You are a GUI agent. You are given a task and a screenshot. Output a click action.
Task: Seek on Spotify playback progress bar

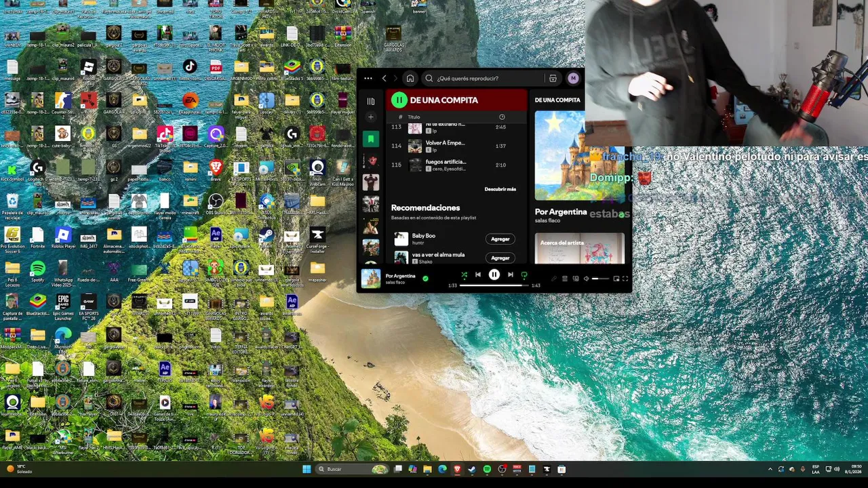[494, 285]
